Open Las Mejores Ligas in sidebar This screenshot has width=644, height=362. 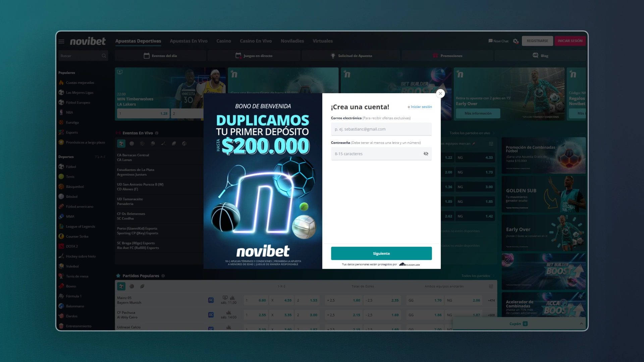[x=80, y=93]
